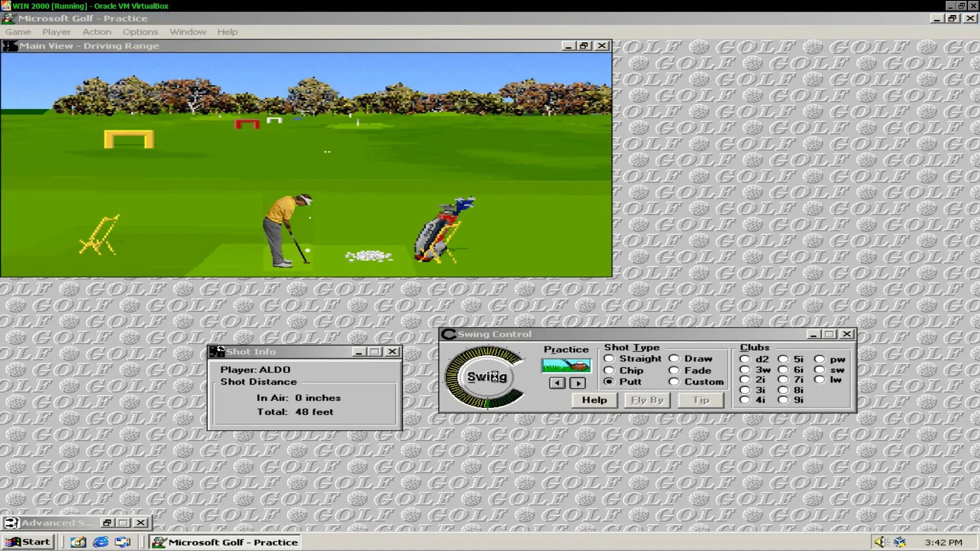This screenshot has height=551, width=980.
Task: Click the Main View window title icon
Action: coord(10,46)
